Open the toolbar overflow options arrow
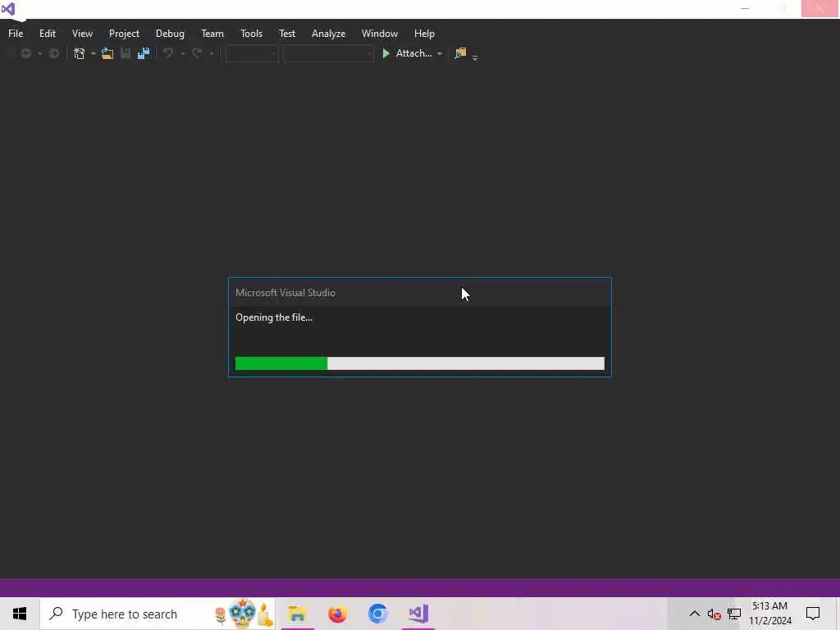Viewport: 840px width, 630px height. (x=475, y=57)
